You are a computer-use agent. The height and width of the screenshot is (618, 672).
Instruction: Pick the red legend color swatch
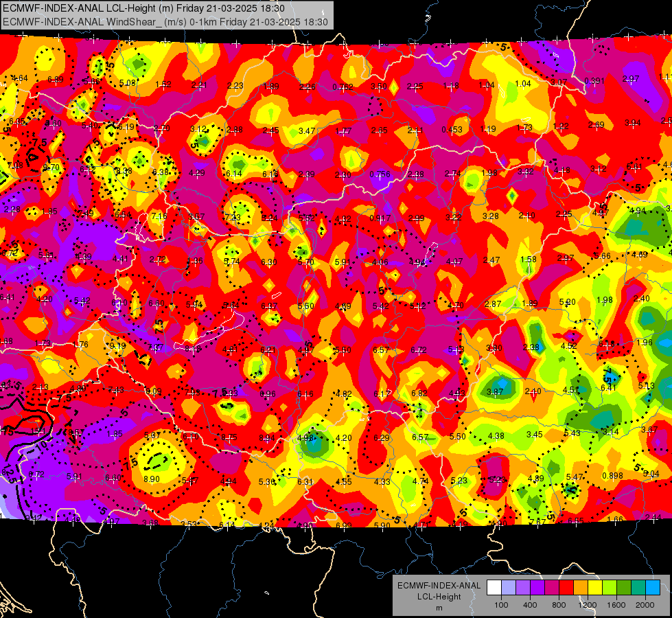(566, 588)
